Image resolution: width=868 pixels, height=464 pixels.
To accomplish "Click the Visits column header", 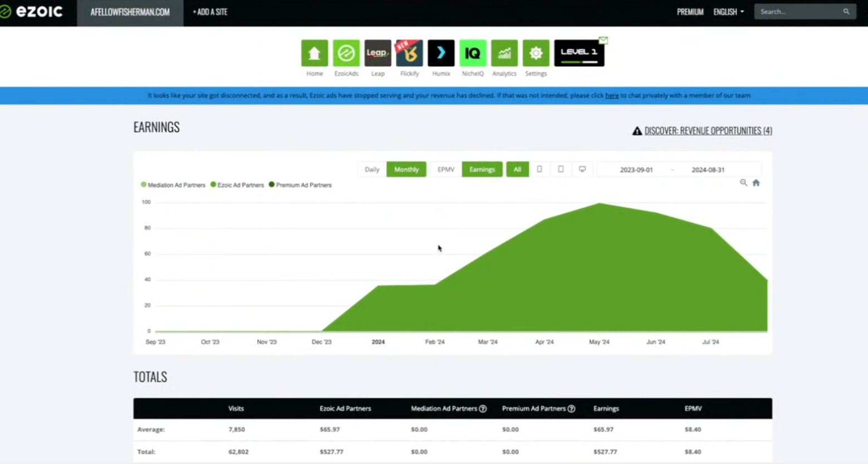I will click(236, 409).
